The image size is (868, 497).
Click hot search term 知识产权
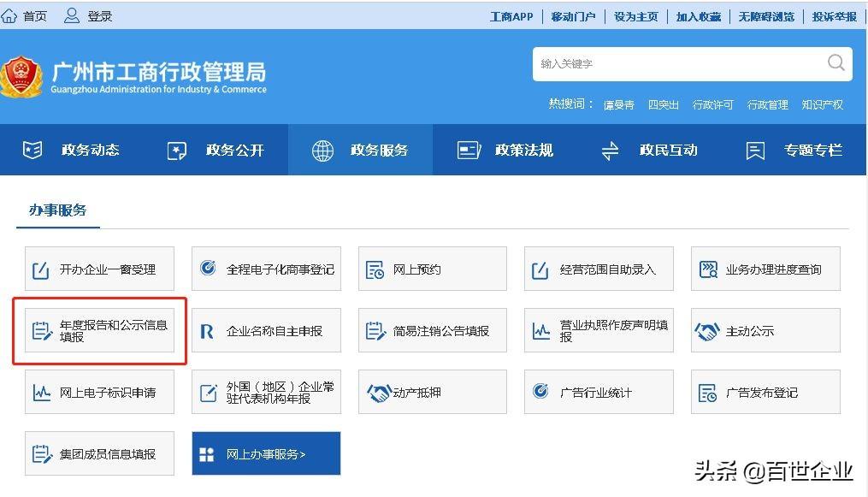click(x=822, y=104)
